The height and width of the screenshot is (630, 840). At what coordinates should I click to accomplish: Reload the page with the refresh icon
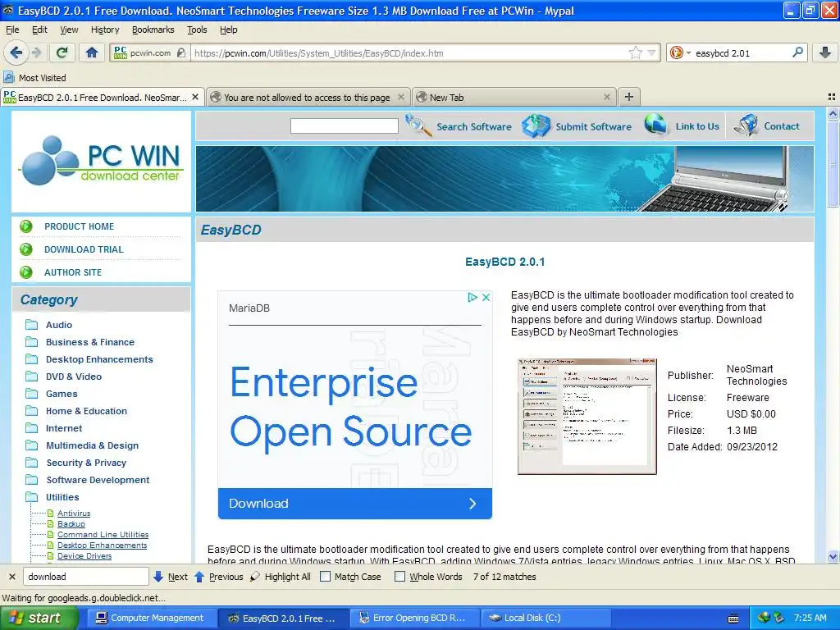[62, 52]
